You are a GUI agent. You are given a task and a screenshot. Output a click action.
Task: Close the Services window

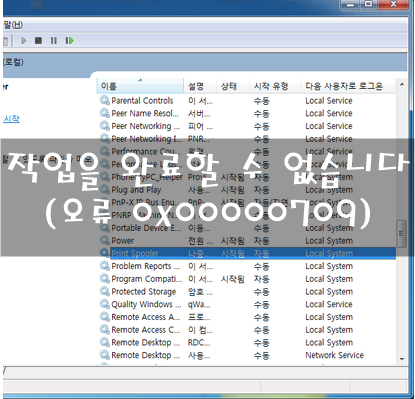pos(393,4)
